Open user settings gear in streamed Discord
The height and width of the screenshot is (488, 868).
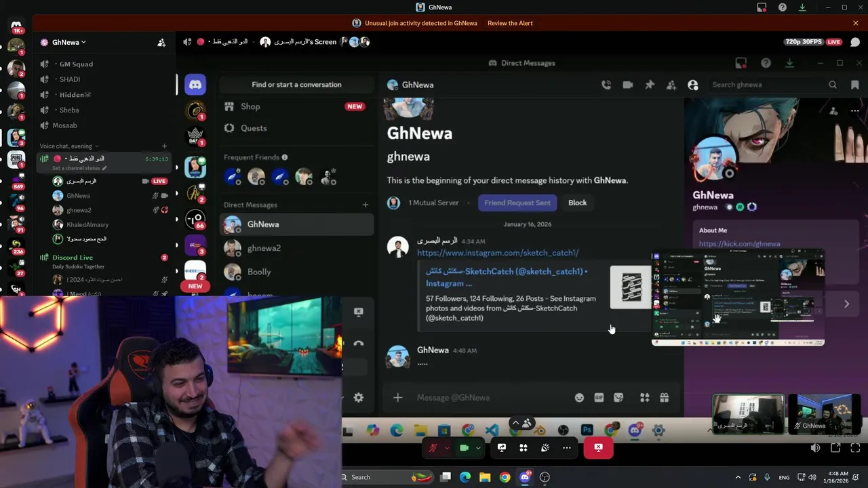click(x=359, y=398)
